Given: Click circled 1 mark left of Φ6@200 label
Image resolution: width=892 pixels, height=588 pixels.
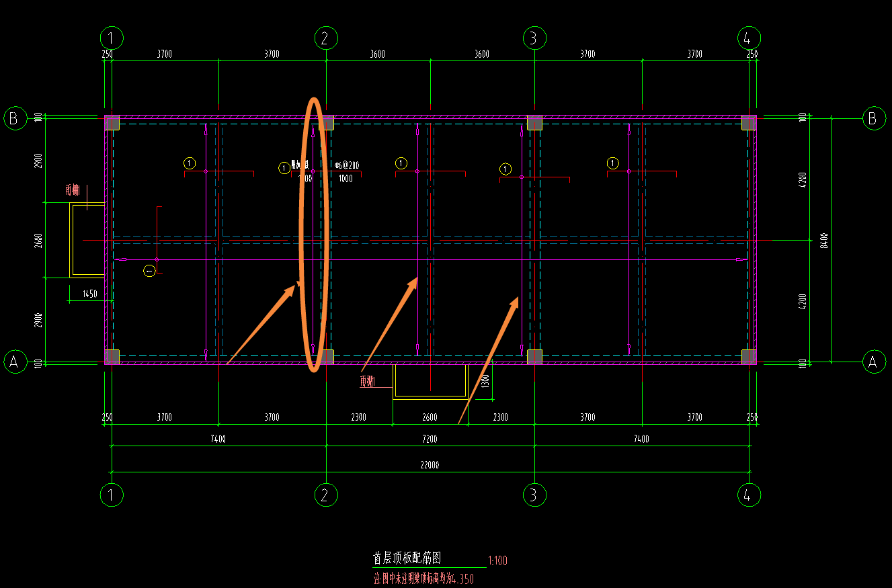Looking at the screenshot, I should pos(284,168).
